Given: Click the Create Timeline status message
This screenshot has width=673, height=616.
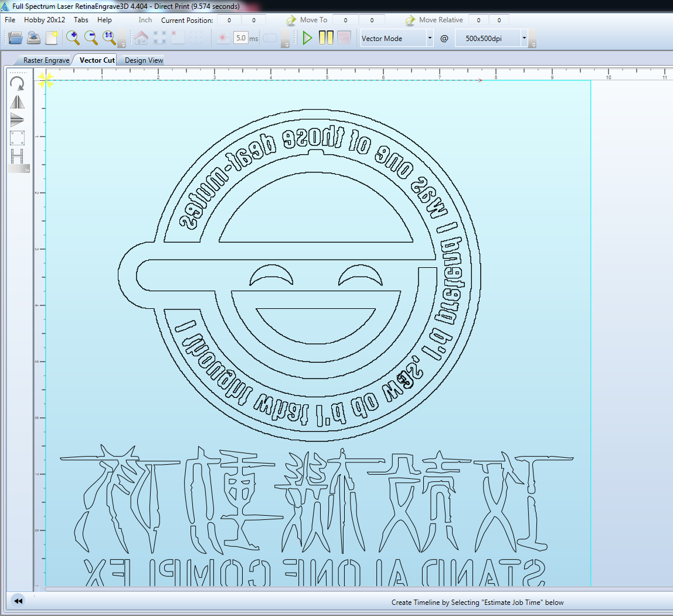Looking at the screenshot, I should coord(477,603).
